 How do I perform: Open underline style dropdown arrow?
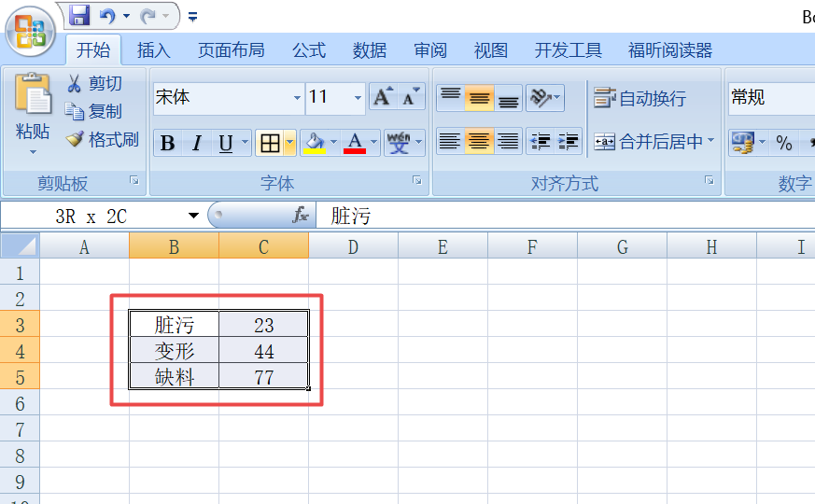tap(245, 143)
